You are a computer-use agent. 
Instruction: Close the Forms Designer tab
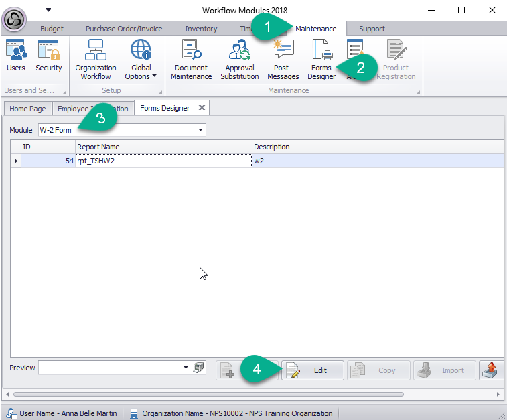pyautogui.click(x=202, y=108)
